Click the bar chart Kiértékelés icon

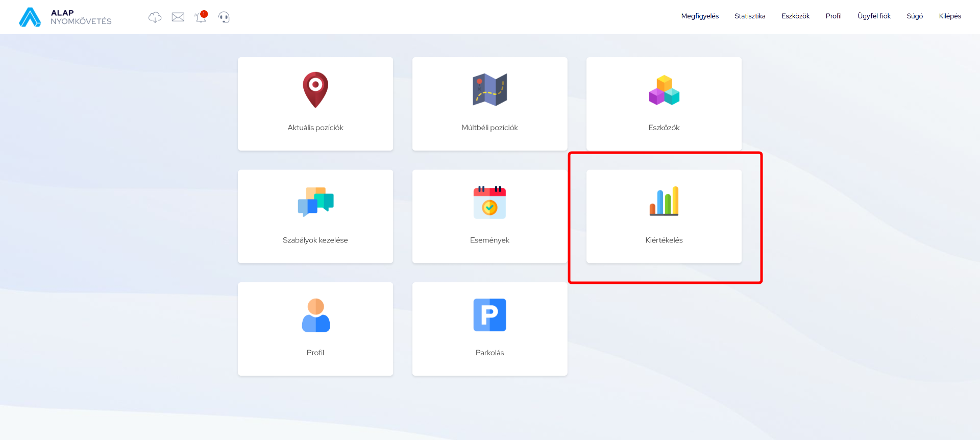(x=664, y=201)
